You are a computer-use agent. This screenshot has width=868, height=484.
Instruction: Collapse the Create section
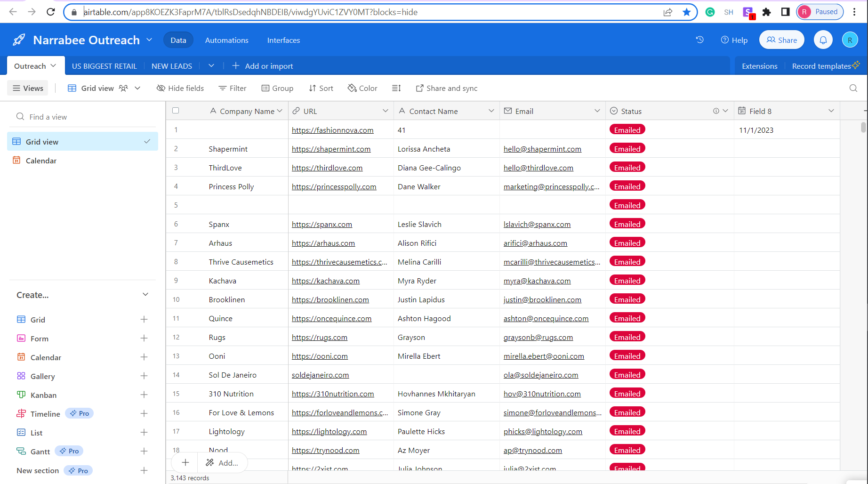[145, 295]
